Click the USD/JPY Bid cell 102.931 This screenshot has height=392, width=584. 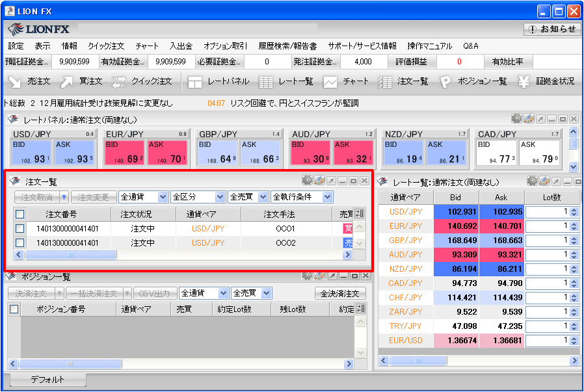click(457, 212)
